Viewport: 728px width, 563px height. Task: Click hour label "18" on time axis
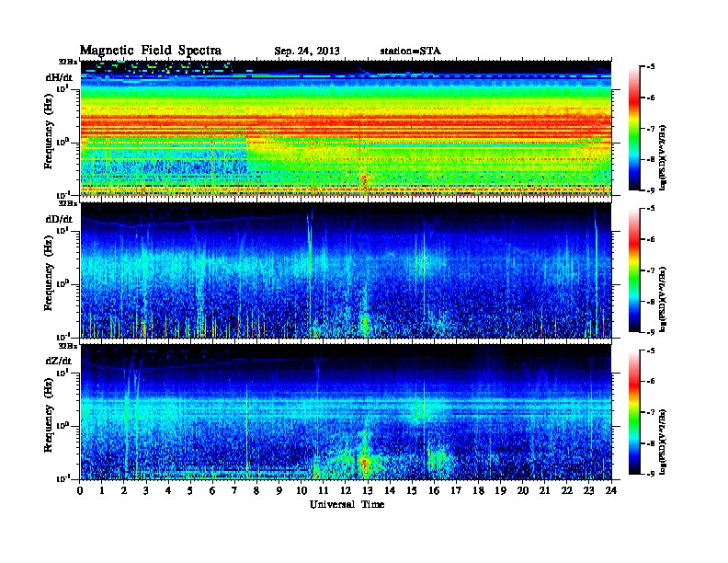[x=479, y=490]
